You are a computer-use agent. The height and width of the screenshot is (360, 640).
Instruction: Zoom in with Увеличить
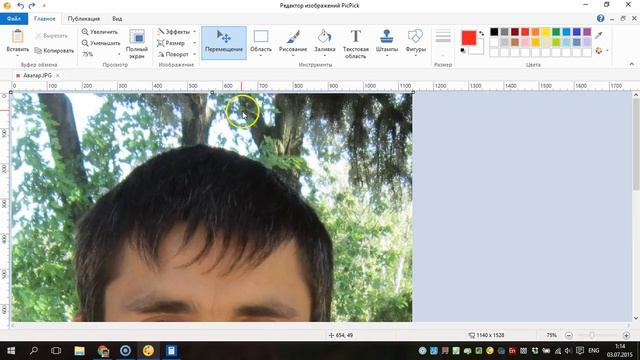click(x=100, y=32)
